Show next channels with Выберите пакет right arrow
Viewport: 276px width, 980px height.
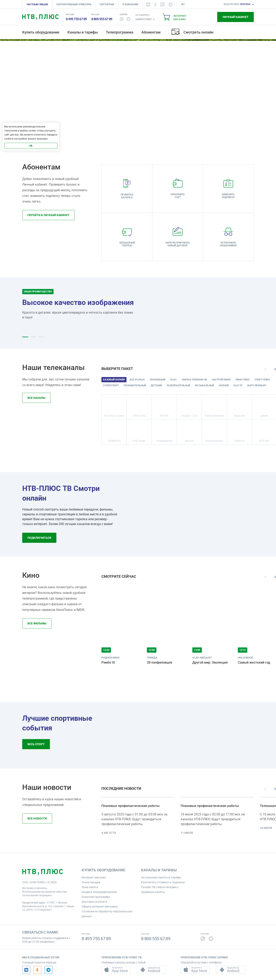[x=274, y=369]
